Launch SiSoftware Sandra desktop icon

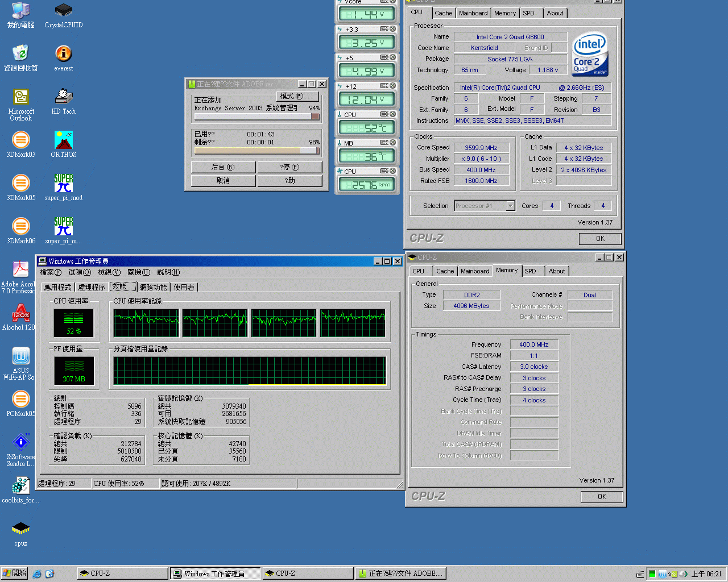coord(20,450)
